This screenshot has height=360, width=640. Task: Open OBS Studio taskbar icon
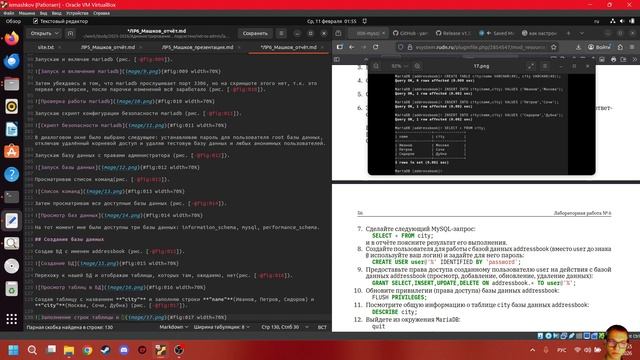coord(179,350)
